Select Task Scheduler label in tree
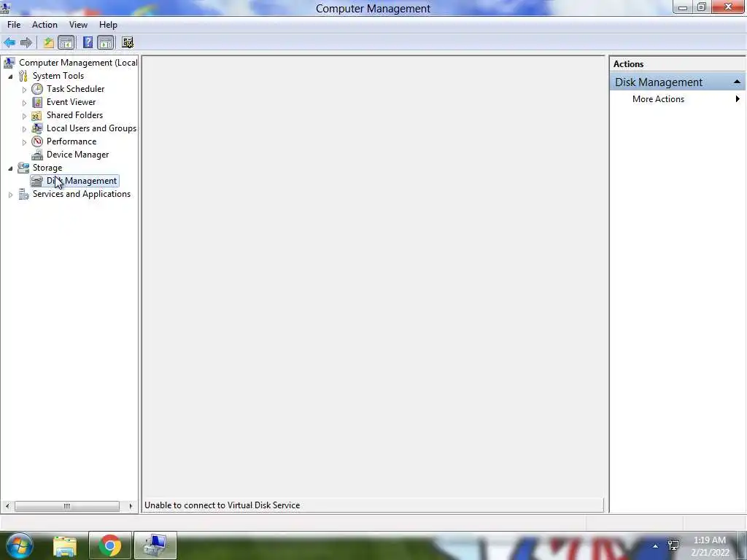The height and width of the screenshot is (560, 747). [75, 89]
